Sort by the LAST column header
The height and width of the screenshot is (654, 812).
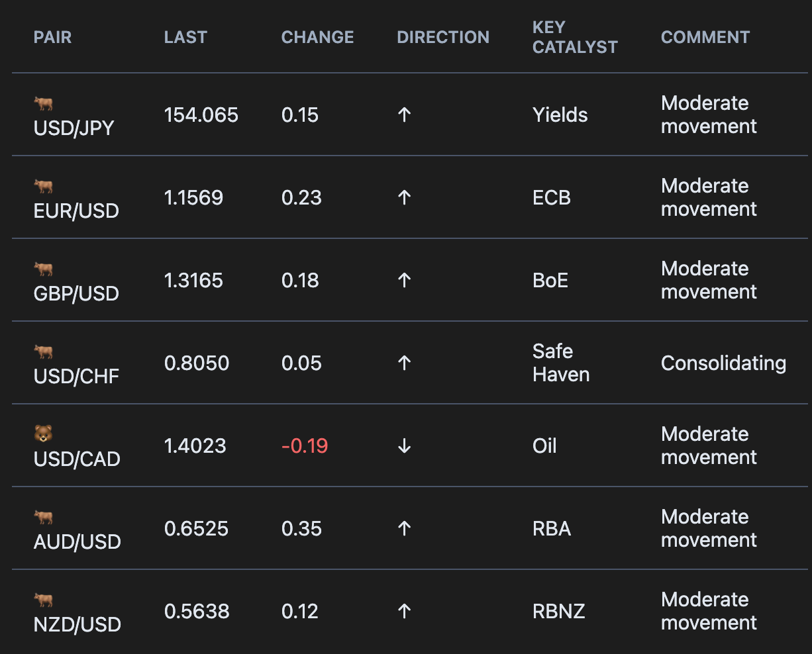[x=185, y=37]
